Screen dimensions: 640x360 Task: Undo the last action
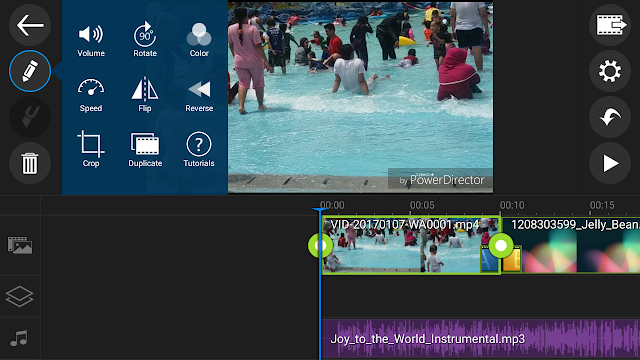(610, 117)
